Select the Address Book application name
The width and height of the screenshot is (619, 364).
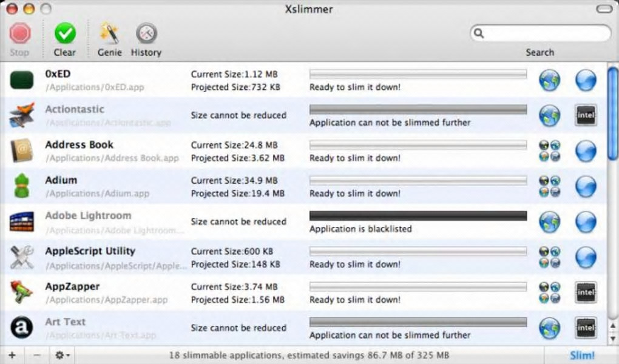79,145
